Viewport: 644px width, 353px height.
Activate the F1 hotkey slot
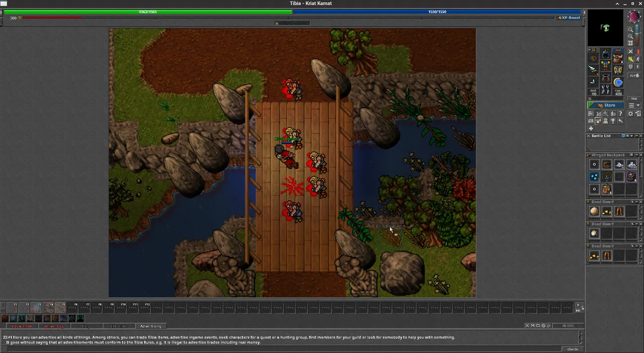13,307
